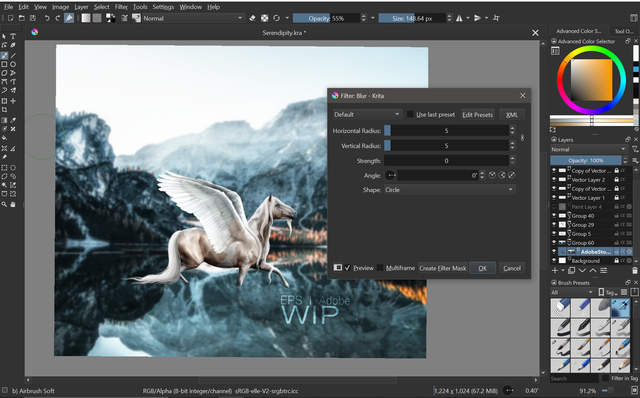Click OK in Blur filter dialog
640x398 pixels.
coord(482,268)
